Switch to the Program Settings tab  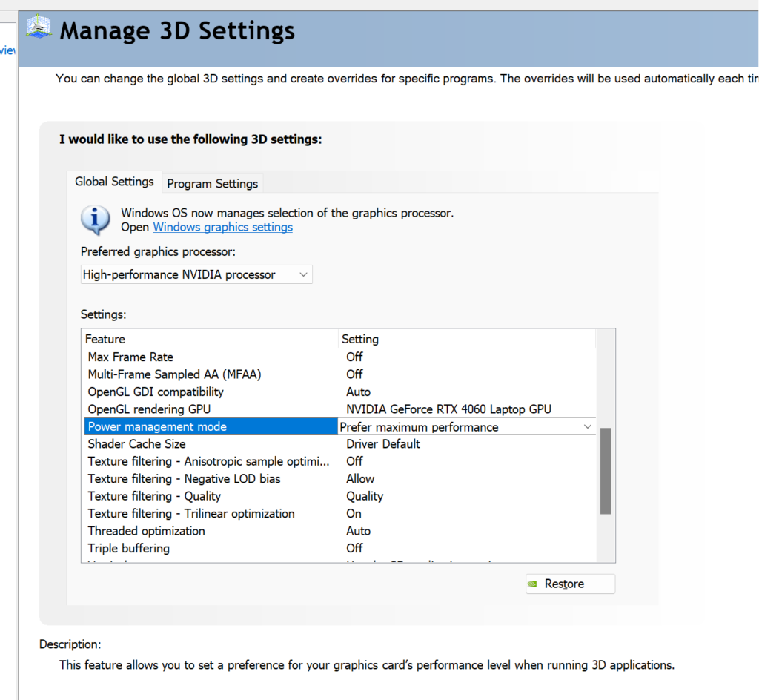213,183
